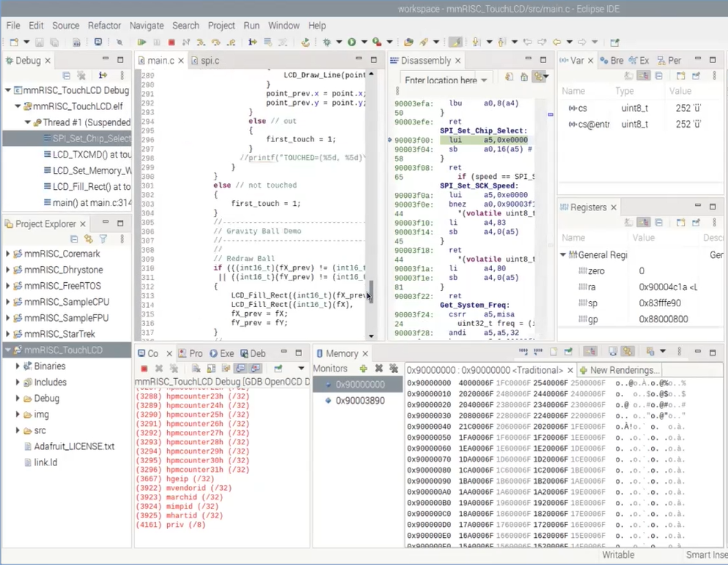This screenshot has height=565, width=728.
Task: Click the Suspend debug toolbar icon
Action: click(x=157, y=43)
